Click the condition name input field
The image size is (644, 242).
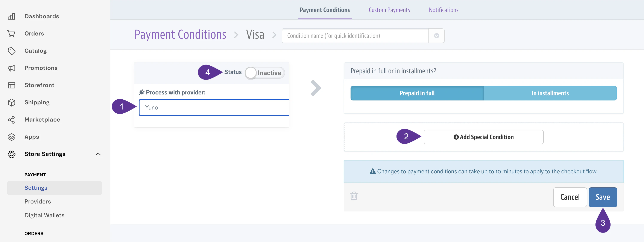tap(355, 36)
